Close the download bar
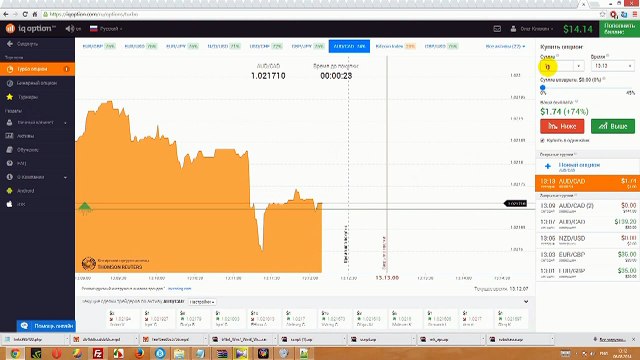This screenshot has width=640, height=360. click(633, 339)
